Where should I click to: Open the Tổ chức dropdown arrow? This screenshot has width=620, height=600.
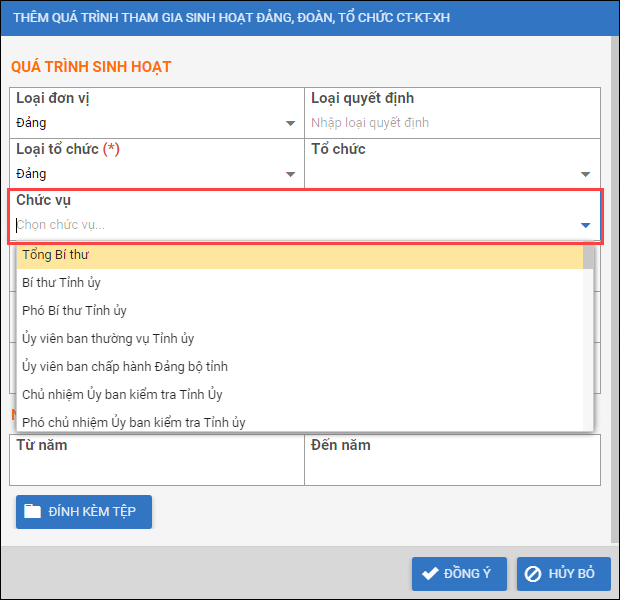point(586,174)
